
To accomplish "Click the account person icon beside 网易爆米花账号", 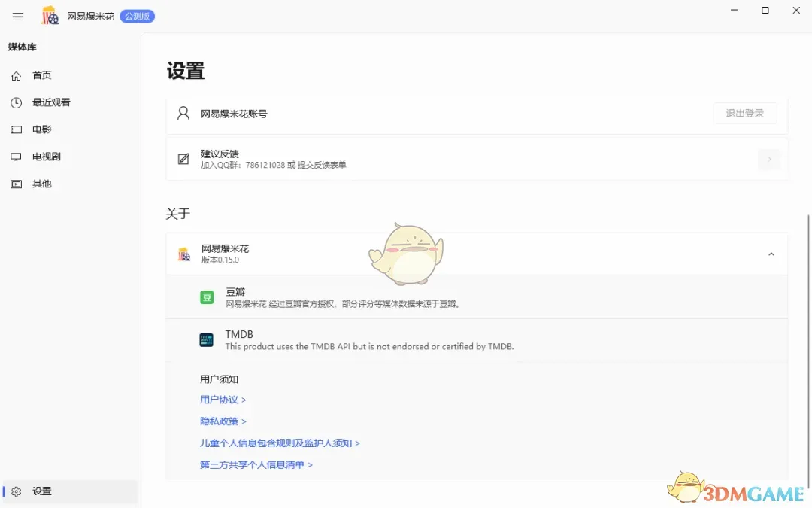I will [183, 114].
